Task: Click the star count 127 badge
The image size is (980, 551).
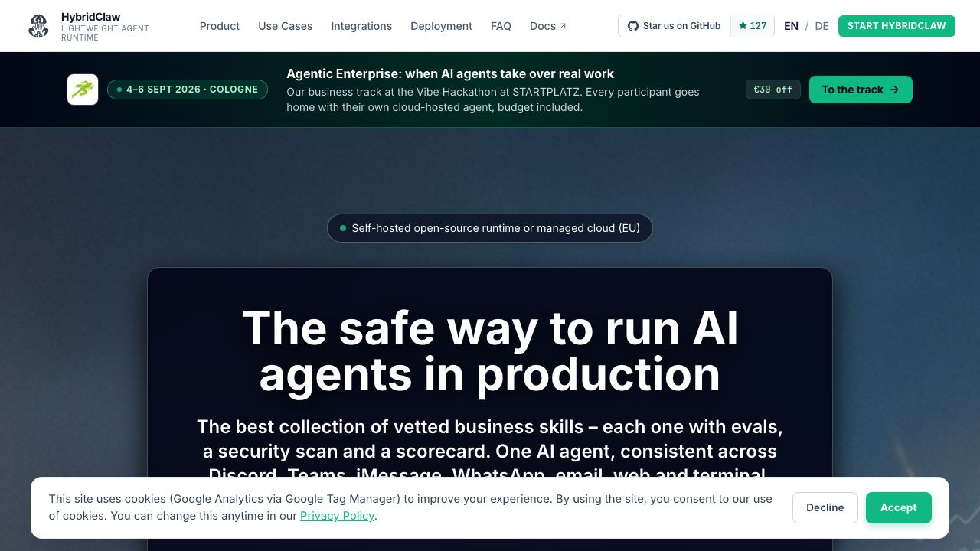Action: pyautogui.click(x=753, y=26)
